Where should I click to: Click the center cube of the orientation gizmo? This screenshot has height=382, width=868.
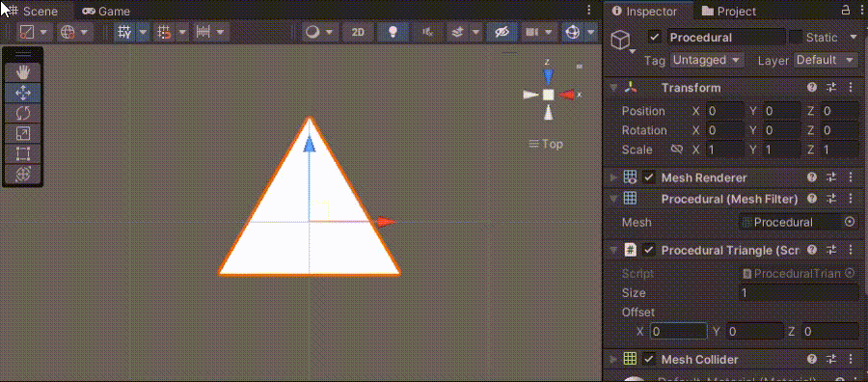point(548,95)
